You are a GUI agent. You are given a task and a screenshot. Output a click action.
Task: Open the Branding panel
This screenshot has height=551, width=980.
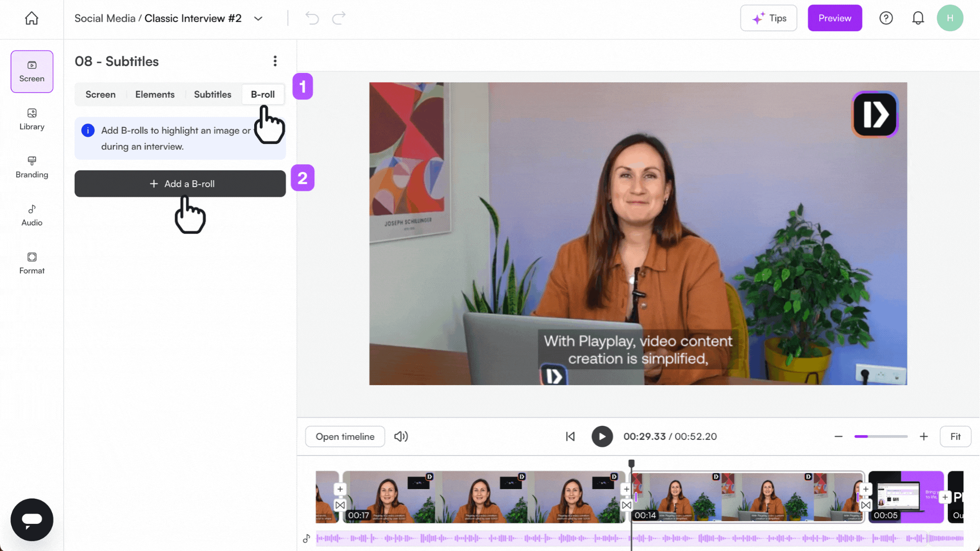[x=31, y=167]
